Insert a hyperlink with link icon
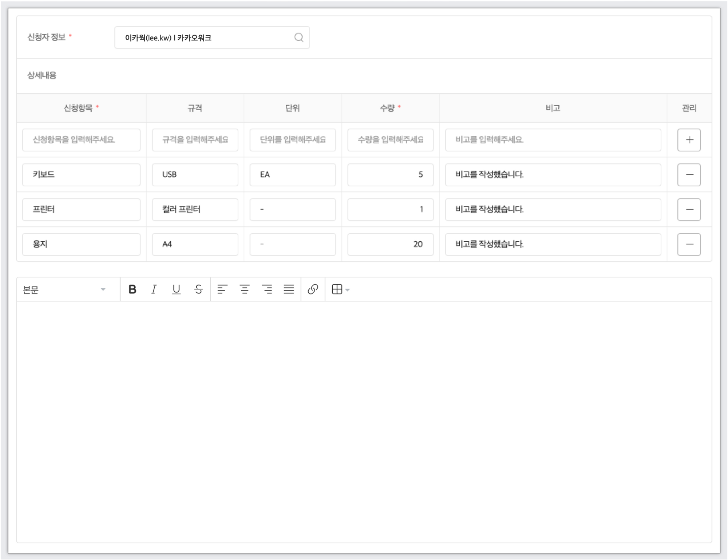728x560 pixels. (x=313, y=289)
